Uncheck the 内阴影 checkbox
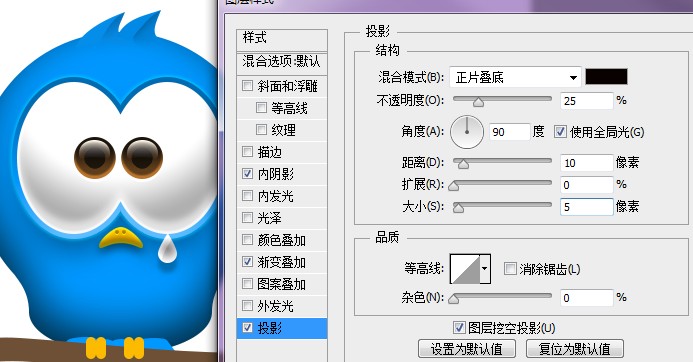The image size is (693, 362). pos(248,174)
